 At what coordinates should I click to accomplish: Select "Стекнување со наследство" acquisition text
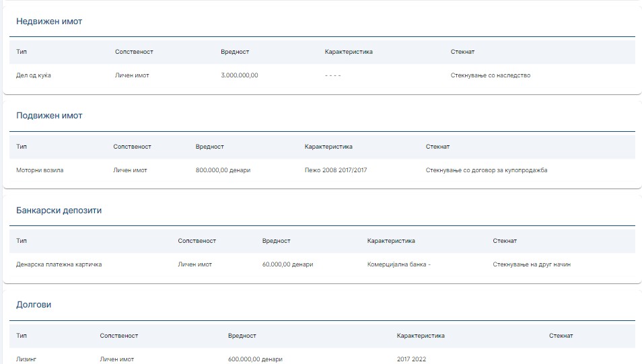point(490,75)
